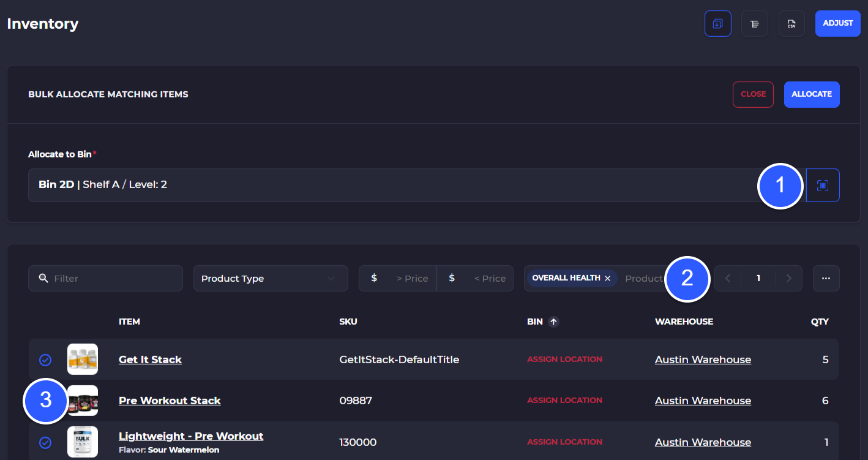
Task: Click the ITEM column header
Action: click(129, 322)
